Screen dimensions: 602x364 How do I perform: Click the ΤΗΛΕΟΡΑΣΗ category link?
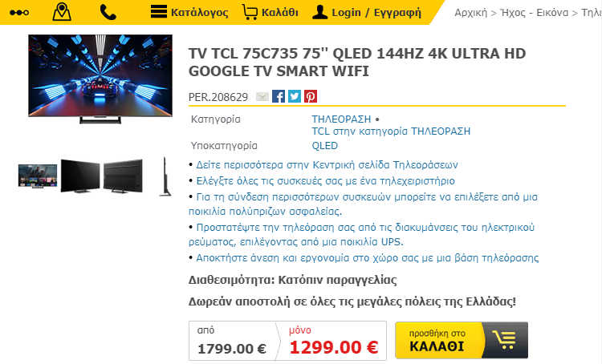341,119
